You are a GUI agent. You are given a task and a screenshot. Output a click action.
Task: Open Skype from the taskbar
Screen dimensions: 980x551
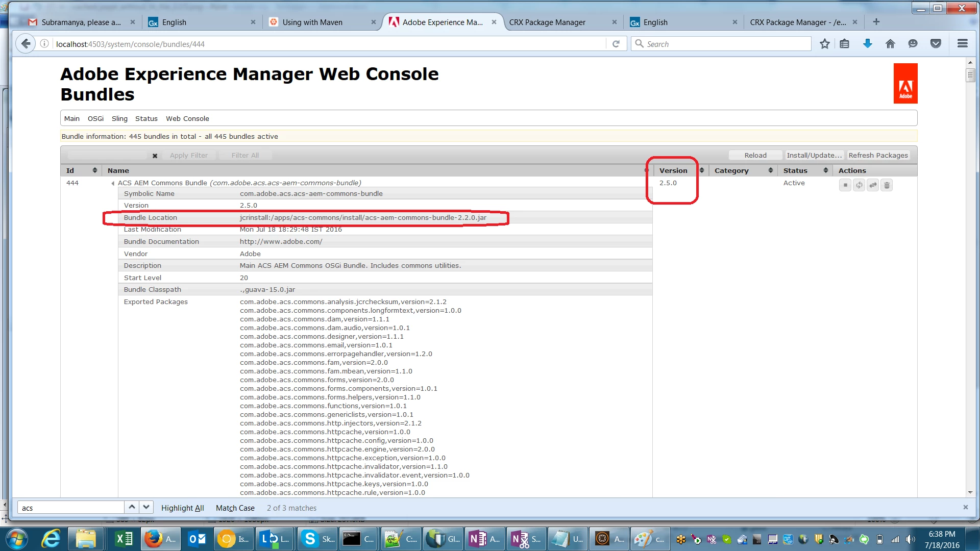[318, 539]
